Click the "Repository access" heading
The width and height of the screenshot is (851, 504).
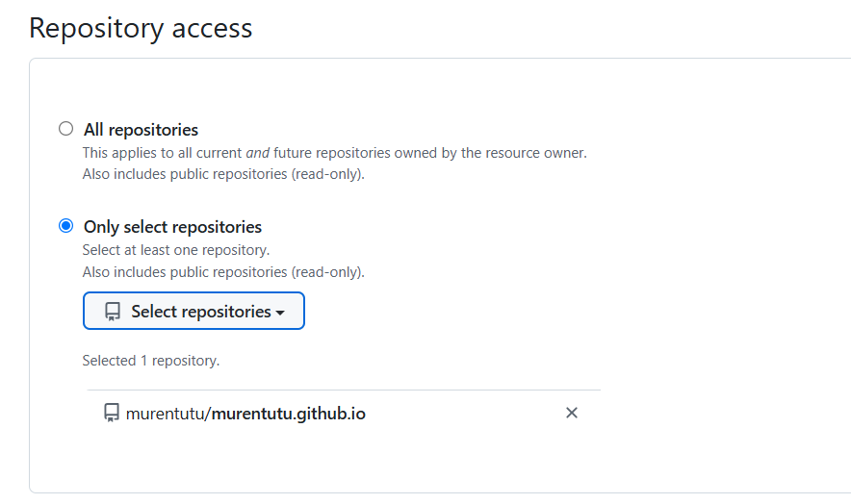[141, 28]
